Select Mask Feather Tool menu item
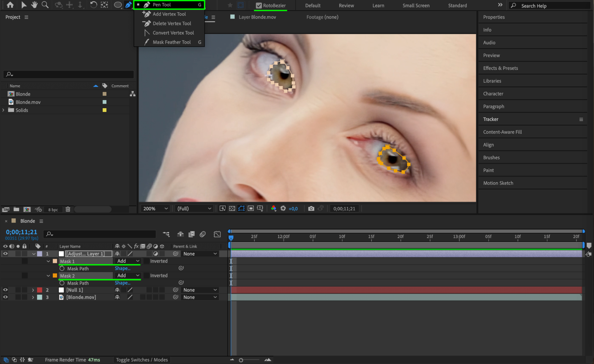 pos(171,42)
